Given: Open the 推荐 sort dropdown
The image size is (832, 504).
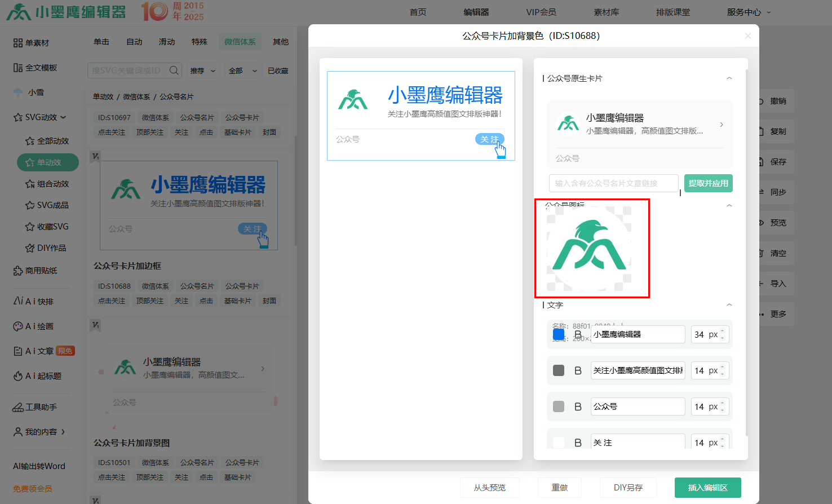Looking at the screenshot, I should tap(202, 70).
